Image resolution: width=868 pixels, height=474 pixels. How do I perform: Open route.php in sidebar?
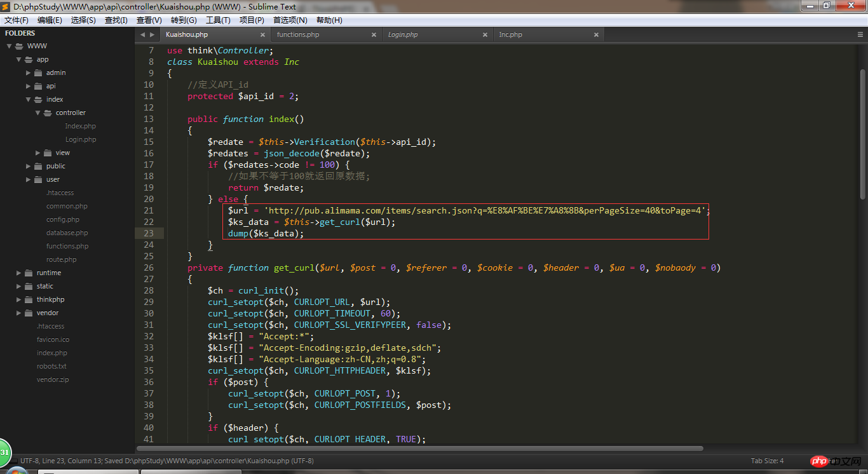pos(61,260)
